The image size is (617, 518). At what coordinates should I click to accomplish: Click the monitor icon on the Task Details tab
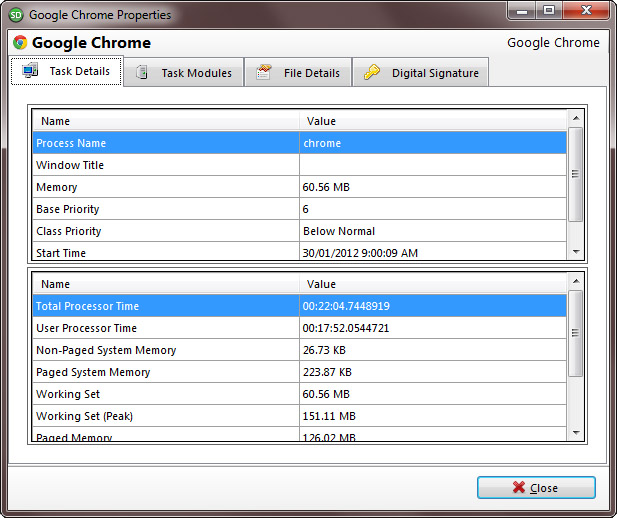(30, 71)
